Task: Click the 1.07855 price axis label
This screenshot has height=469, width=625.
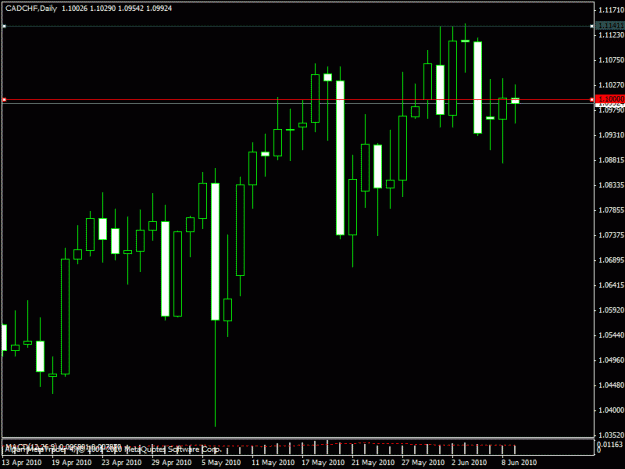Action: tap(611, 210)
